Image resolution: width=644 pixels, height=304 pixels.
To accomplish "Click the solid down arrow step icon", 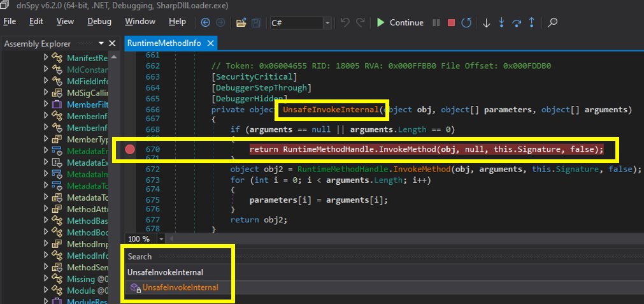I will [x=486, y=23].
